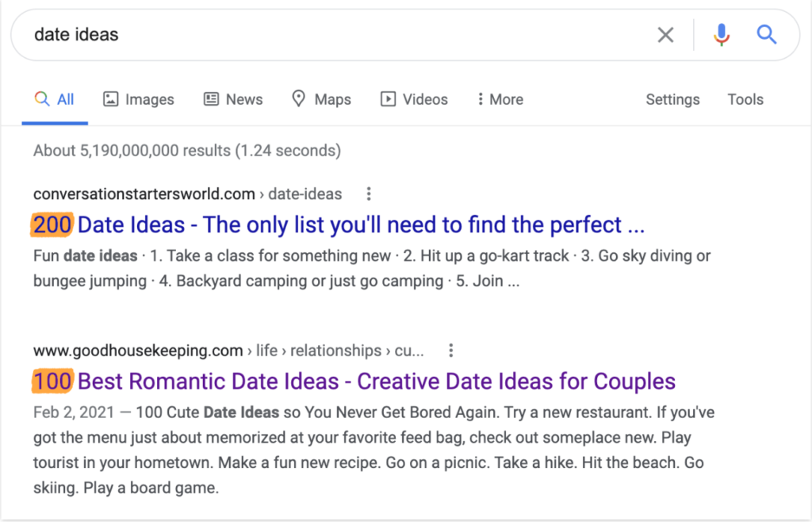
Task: Click the play icon beside Videos
Action: [388, 98]
